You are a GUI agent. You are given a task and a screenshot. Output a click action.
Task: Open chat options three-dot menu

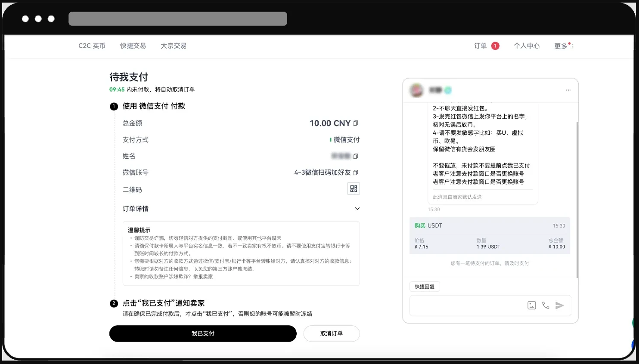[x=568, y=90]
